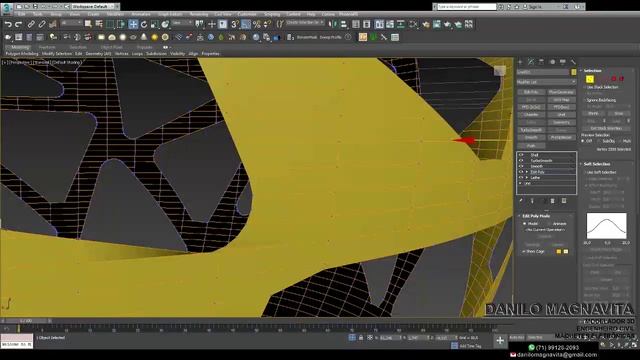Open the Modifiers menu
This screenshot has height=360, width=640.
116,14
